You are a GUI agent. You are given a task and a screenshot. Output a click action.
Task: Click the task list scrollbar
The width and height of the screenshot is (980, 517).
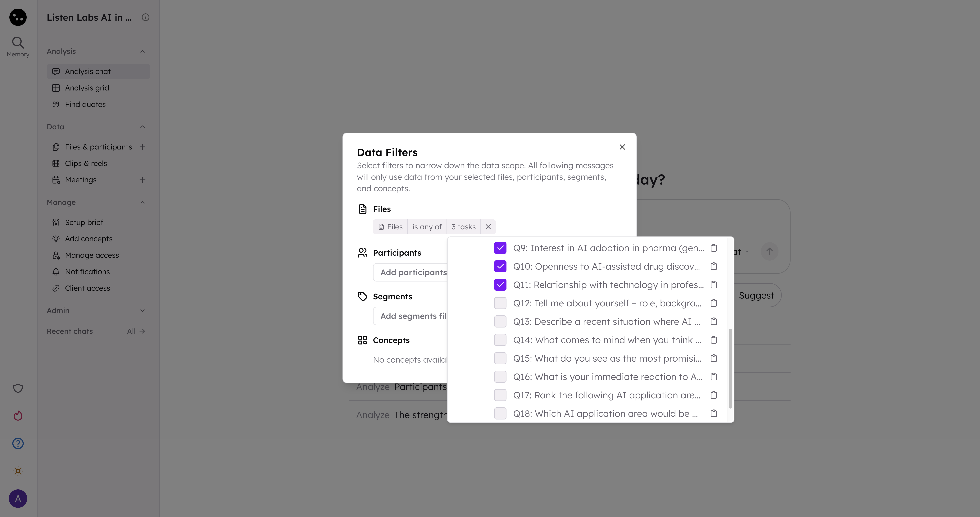coord(730,368)
